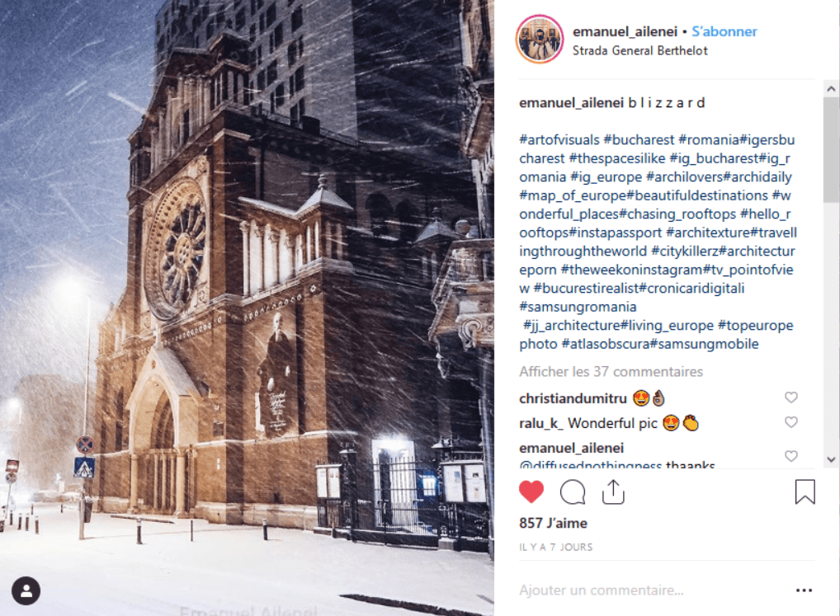Open the christiandumitru commenter profile
Screen dimensions: 840x616
(x=573, y=398)
